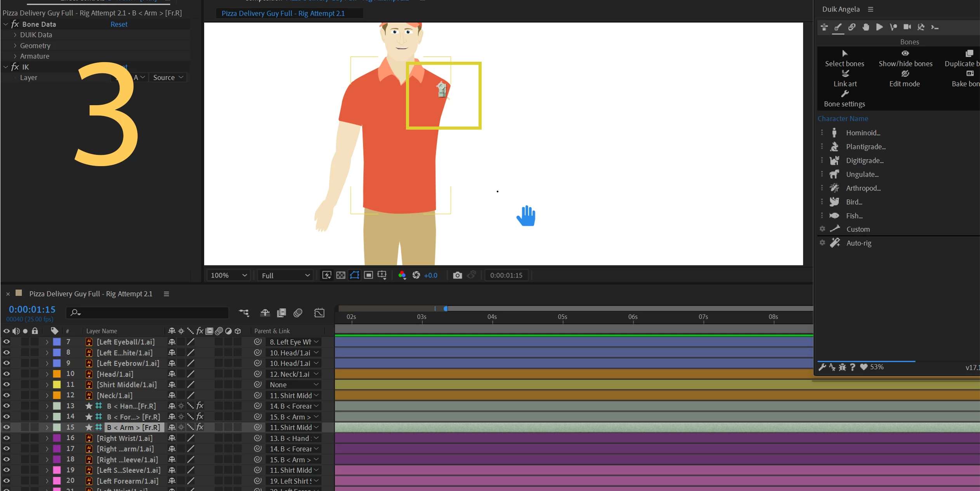Reset the Bone Data effect
This screenshot has height=491, width=980.
pyautogui.click(x=119, y=24)
